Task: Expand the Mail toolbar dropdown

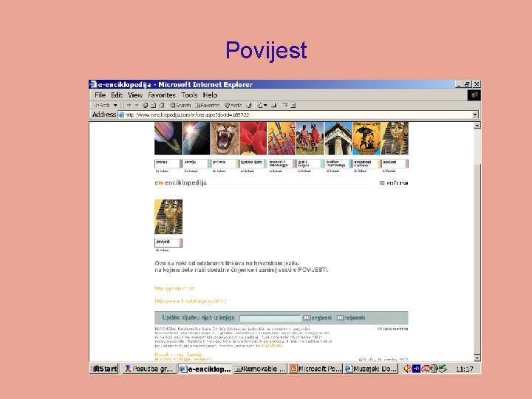Action: click(265, 105)
